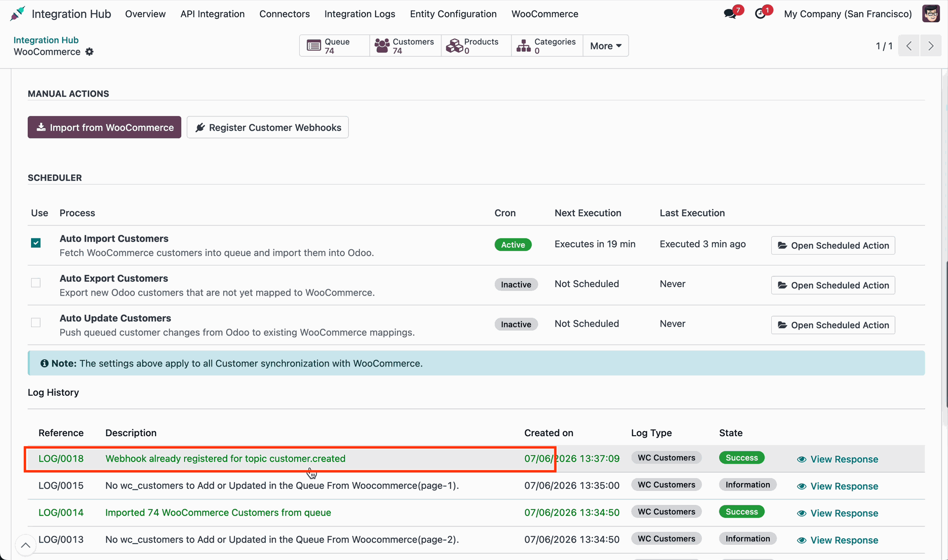The width and height of the screenshot is (948, 560).
Task: Click the Integration Hub breadcrumb link
Action: [x=46, y=40]
